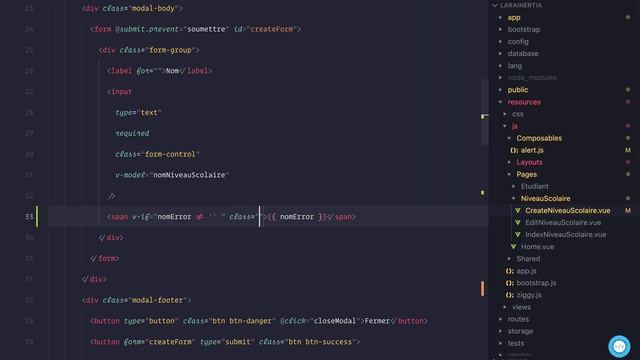This screenshot has height=360, width=640.
Task: Select the tests folder
Action: [516, 343]
